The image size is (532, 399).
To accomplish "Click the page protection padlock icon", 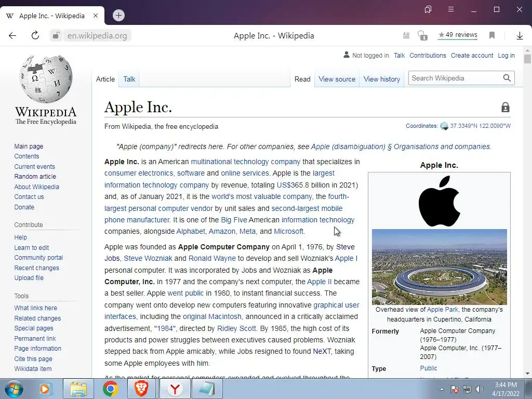I will pyautogui.click(x=505, y=107).
